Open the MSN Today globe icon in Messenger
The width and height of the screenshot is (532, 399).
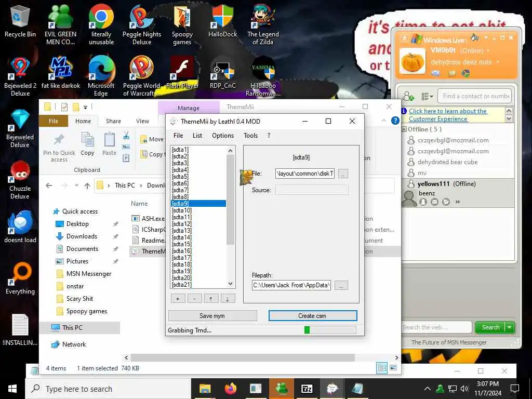pos(465,73)
